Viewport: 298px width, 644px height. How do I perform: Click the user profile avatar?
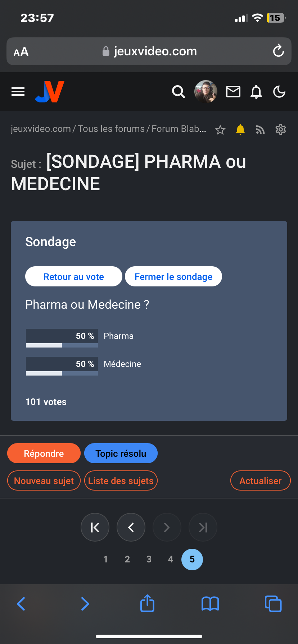click(206, 92)
